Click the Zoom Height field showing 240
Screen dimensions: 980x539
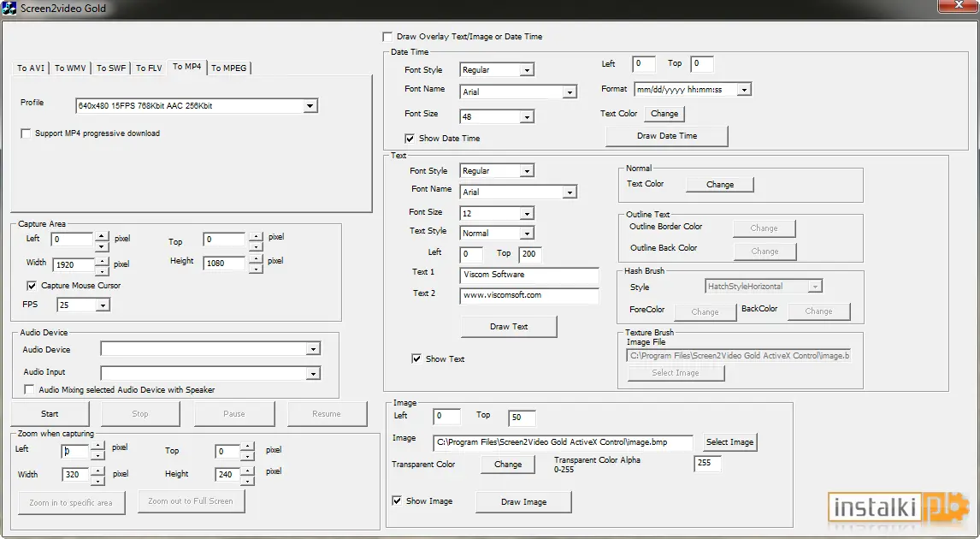pos(227,475)
